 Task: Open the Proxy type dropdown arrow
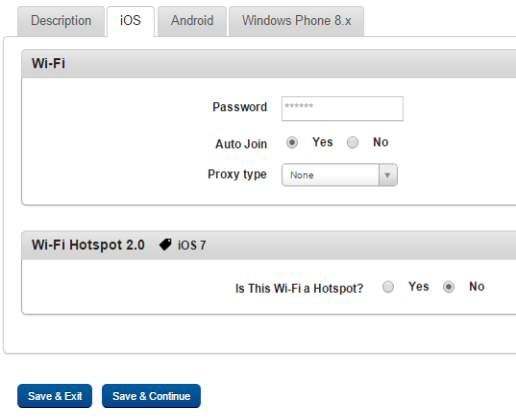click(387, 175)
